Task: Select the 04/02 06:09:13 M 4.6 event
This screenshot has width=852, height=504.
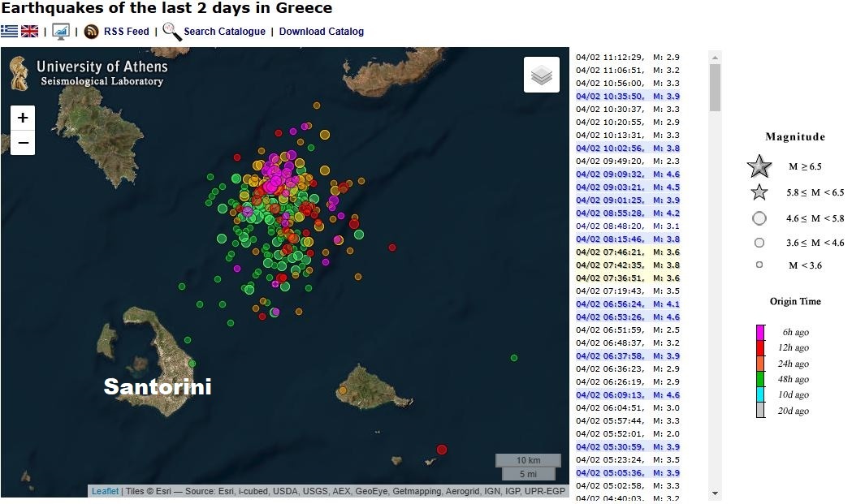Action: (x=627, y=395)
